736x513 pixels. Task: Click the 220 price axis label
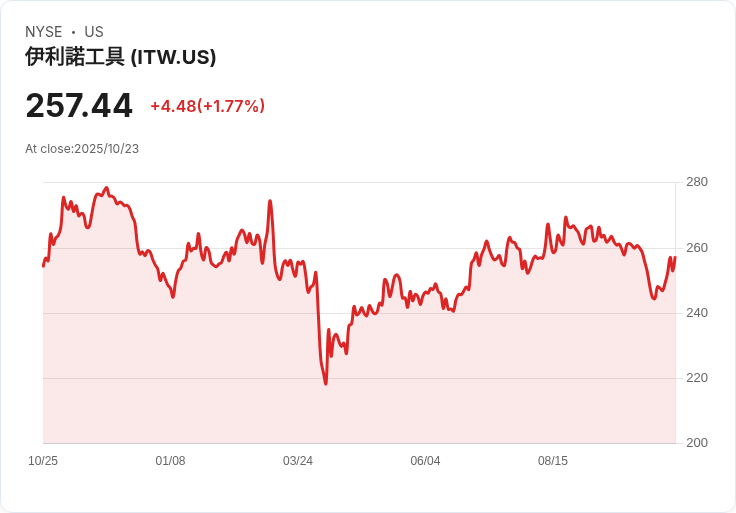697,378
